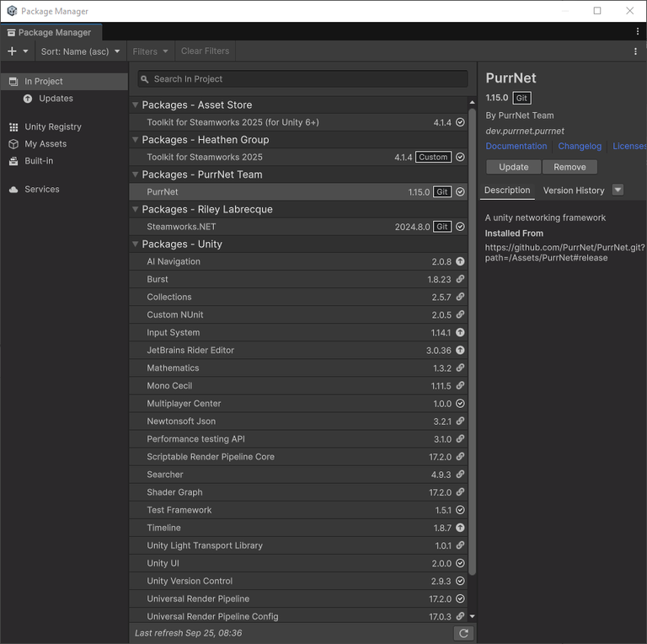Click scrollbar up arrow in package list
Image resolution: width=647 pixels, height=644 pixels.
point(473,102)
